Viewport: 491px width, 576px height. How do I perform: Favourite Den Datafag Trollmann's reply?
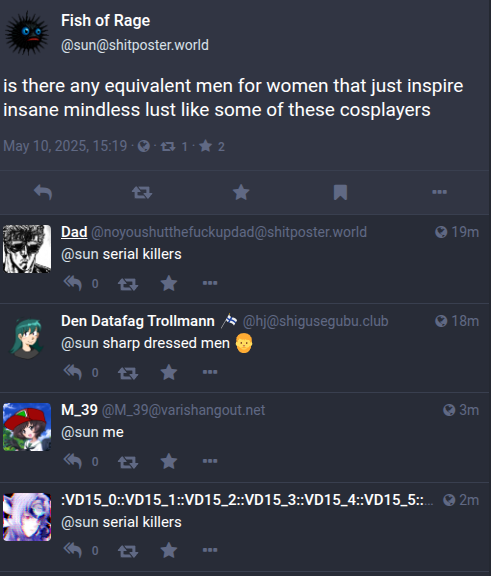point(169,372)
